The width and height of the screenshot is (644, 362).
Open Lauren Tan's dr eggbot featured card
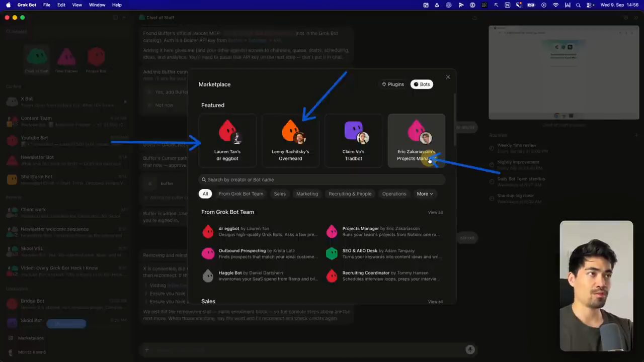click(227, 140)
